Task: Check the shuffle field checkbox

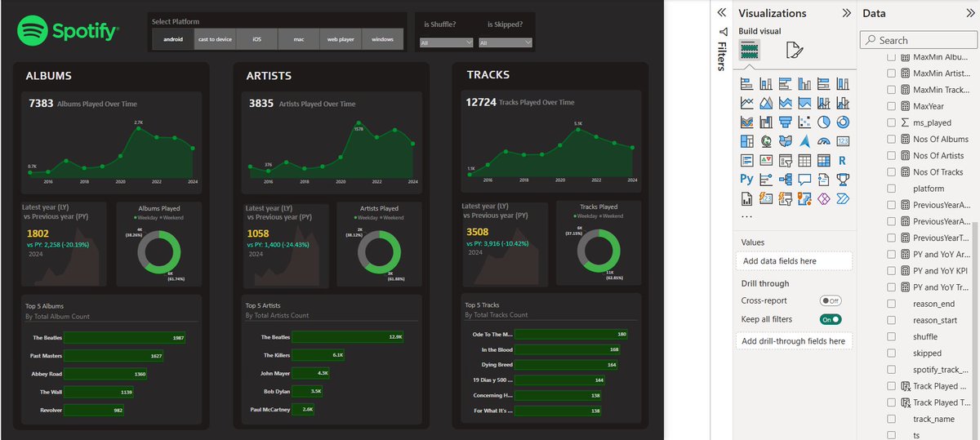Action: pos(891,336)
